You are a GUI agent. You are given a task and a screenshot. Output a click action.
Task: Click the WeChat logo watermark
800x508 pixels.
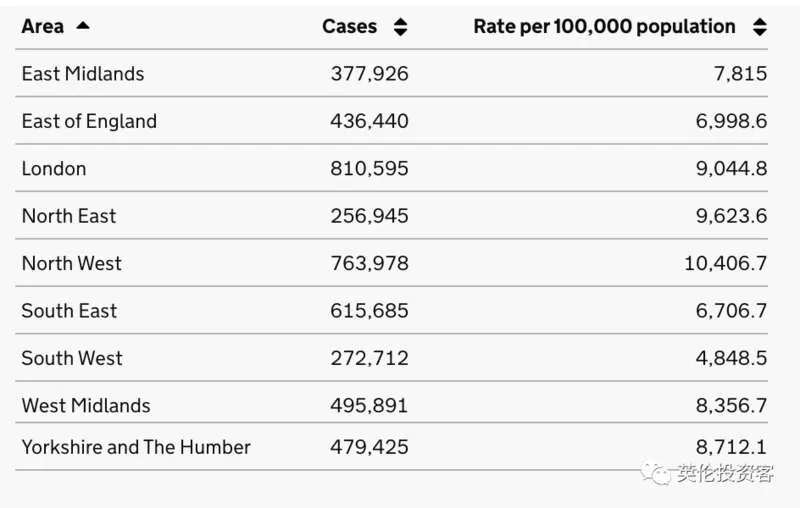click(656, 473)
